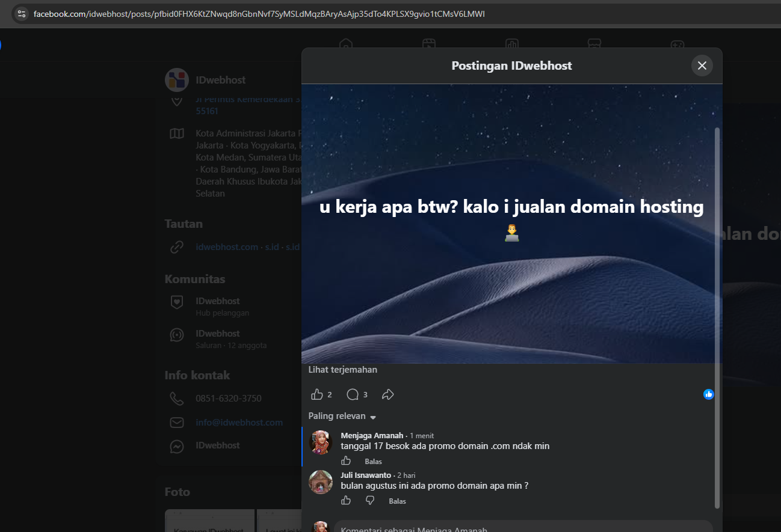This screenshot has width=781, height=532.
Task: Dislike Juli Isnawanto's comment
Action: (370, 501)
